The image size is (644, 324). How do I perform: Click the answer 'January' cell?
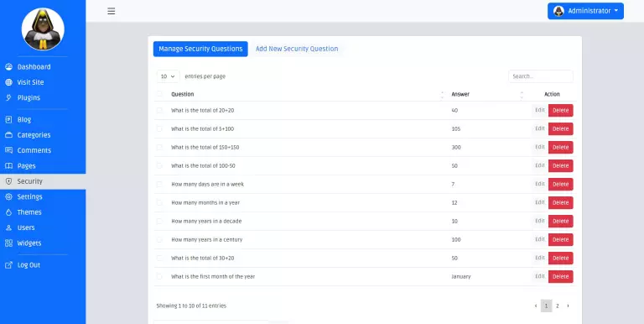461,277
